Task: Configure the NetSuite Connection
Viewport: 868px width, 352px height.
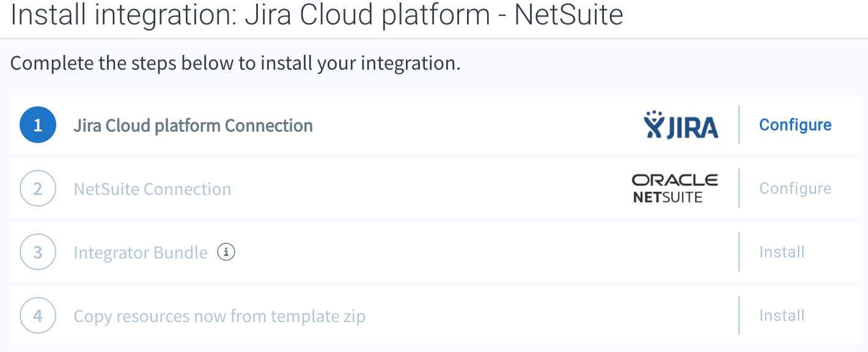Action: [x=795, y=188]
